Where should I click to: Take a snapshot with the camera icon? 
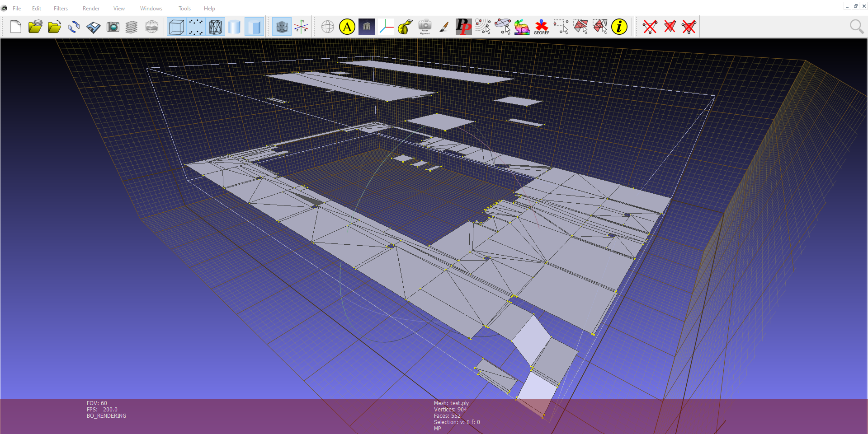tap(113, 27)
